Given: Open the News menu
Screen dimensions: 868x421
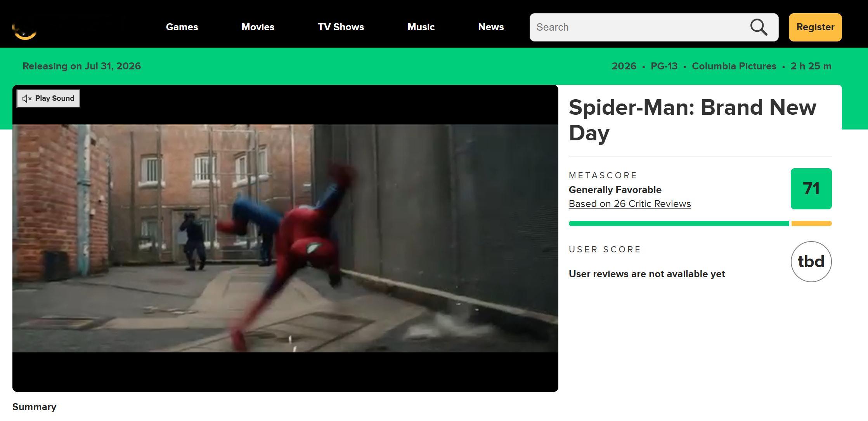Looking at the screenshot, I should tap(491, 27).
